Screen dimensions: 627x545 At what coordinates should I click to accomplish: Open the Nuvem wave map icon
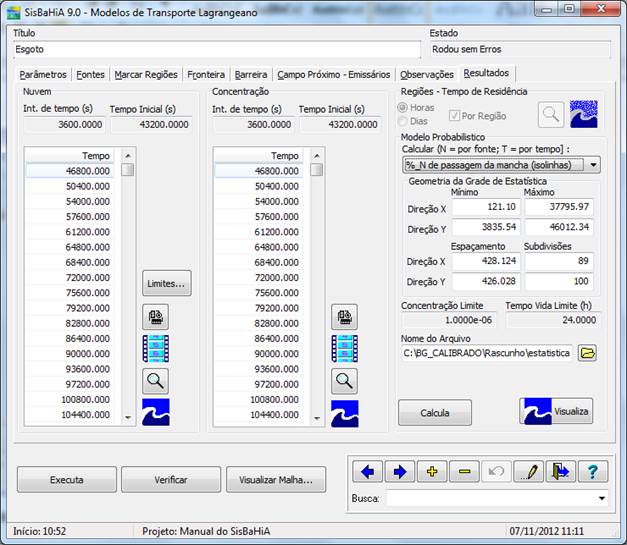click(156, 412)
